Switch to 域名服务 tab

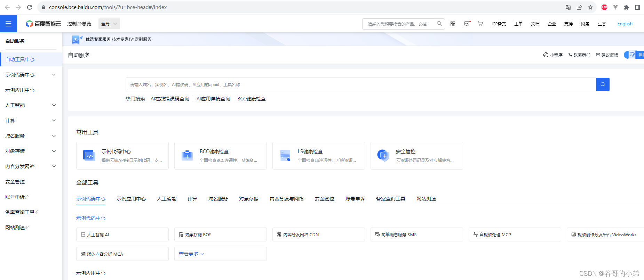(218, 199)
